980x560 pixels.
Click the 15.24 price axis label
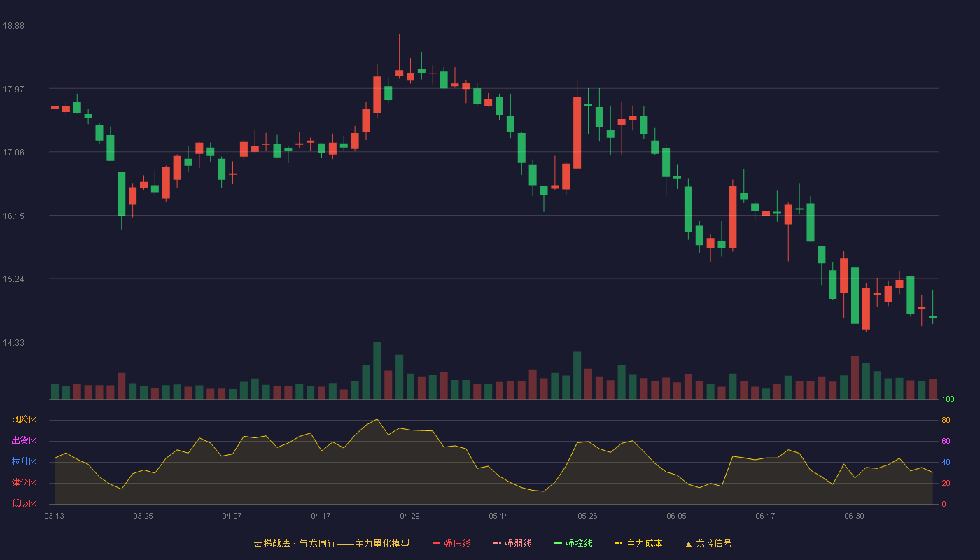13,279
